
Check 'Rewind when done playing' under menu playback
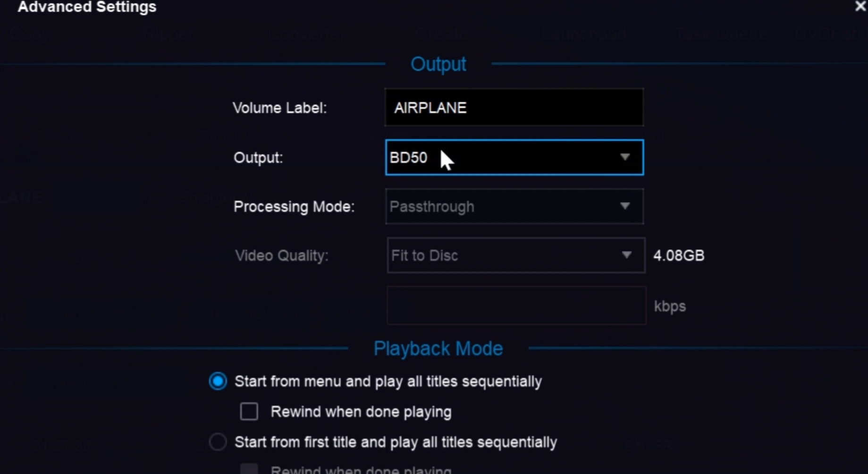point(249,411)
